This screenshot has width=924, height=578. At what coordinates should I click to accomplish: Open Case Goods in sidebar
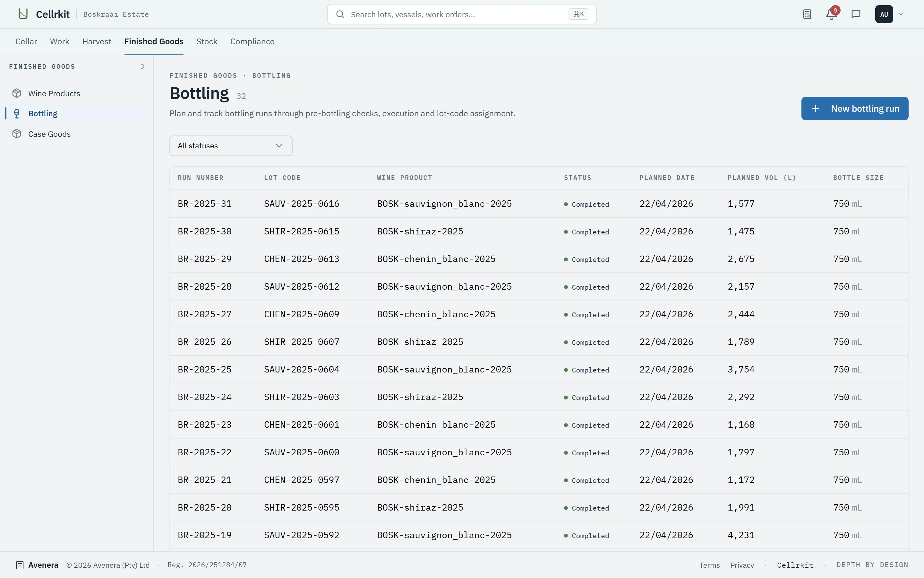click(77, 134)
